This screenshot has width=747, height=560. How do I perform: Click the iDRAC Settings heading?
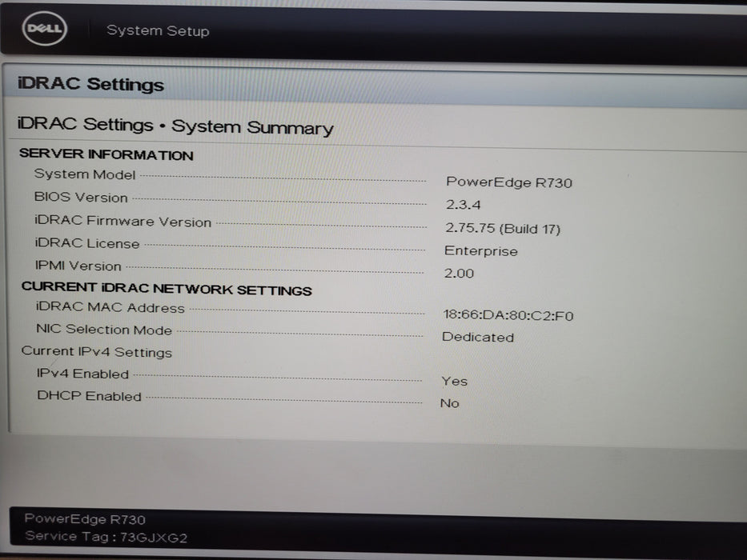point(90,84)
